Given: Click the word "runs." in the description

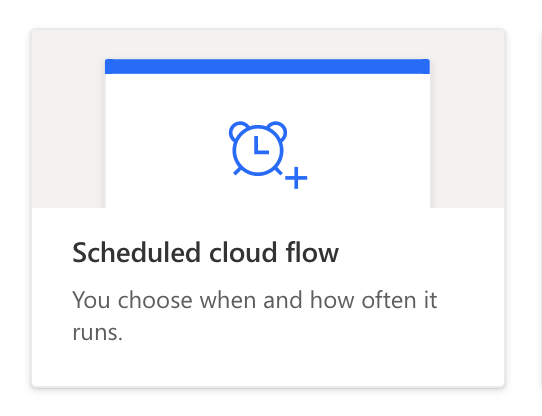Looking at the screenshot, I should tap(97, 333).
